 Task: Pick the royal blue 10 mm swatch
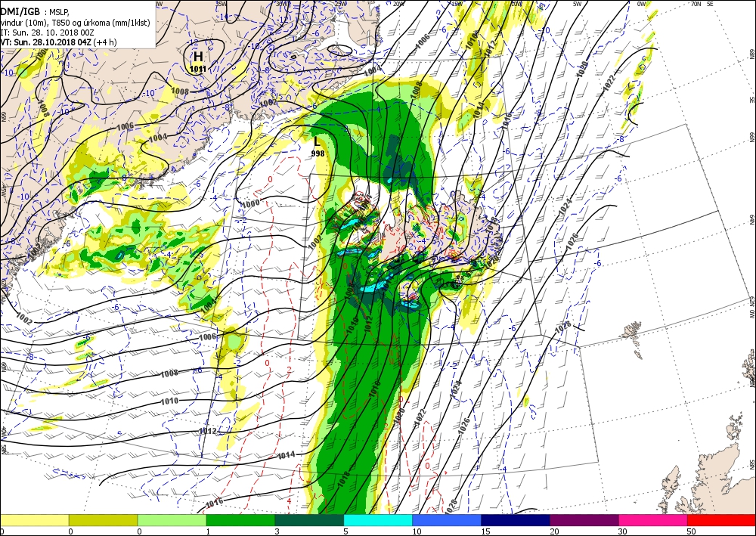coord(447,520)
